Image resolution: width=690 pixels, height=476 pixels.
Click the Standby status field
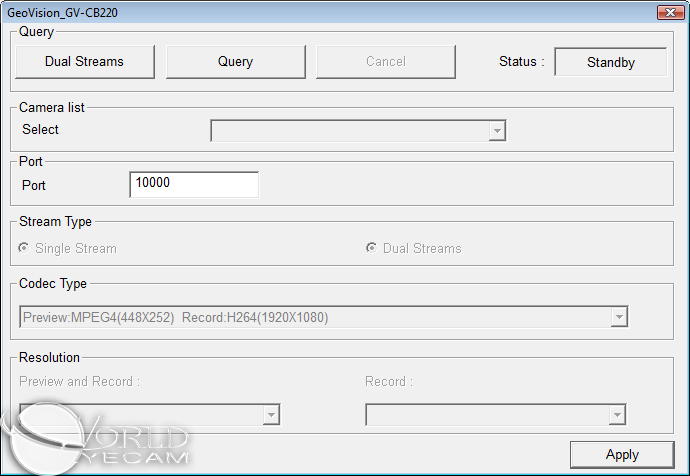tap(610, 62)
